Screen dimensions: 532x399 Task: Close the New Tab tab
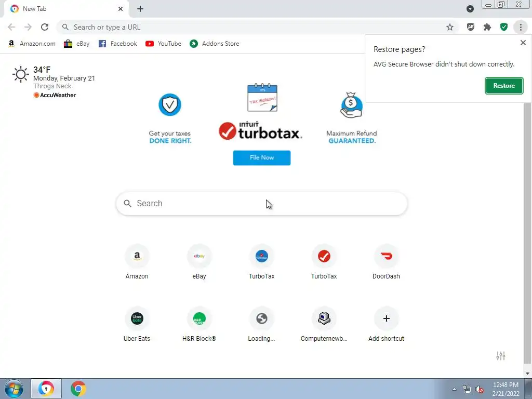[121, 9]
